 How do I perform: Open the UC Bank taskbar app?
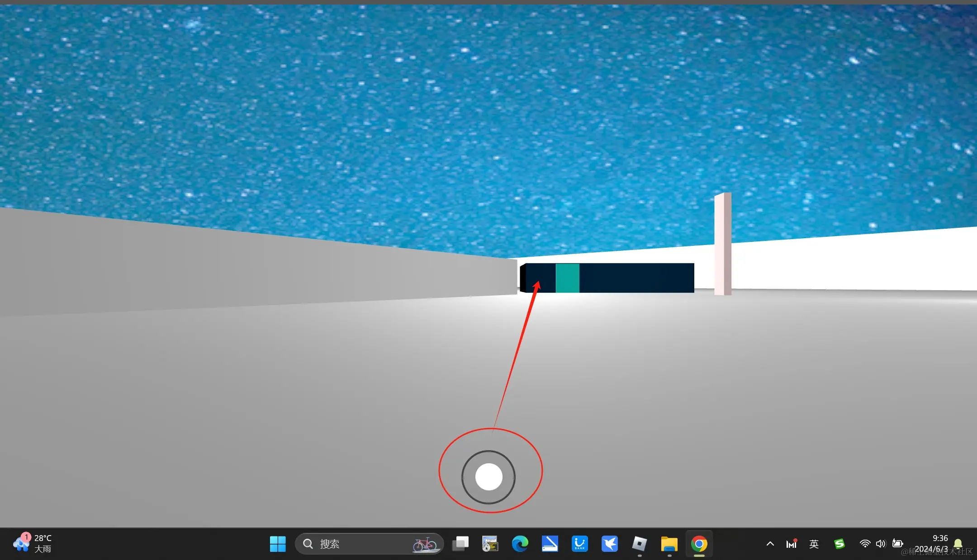click(x=580, y=544)
